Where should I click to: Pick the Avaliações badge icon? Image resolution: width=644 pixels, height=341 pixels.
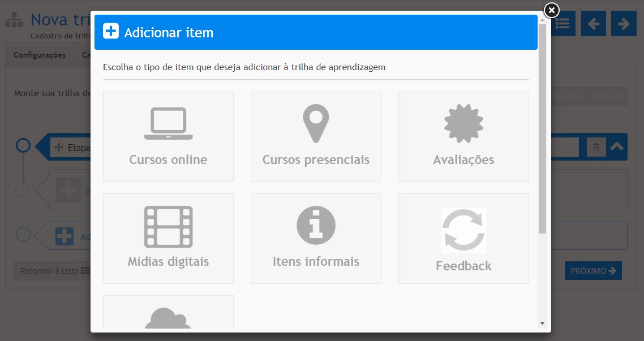click(463, 124)
